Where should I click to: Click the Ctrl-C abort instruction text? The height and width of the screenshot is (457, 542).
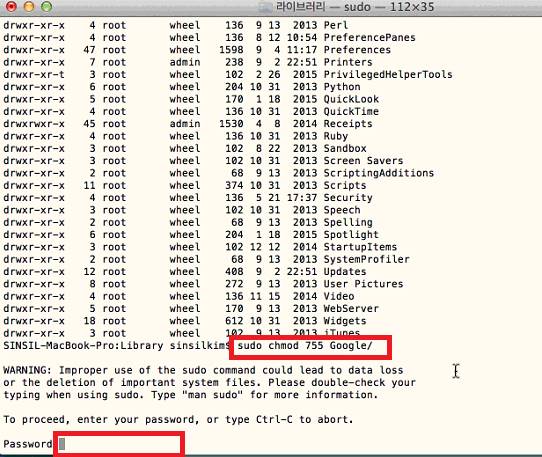[x=304, y=419]
